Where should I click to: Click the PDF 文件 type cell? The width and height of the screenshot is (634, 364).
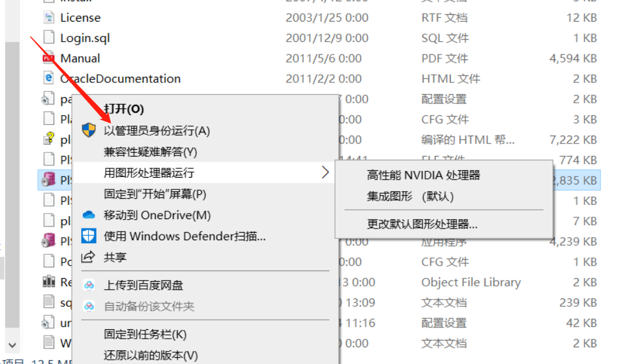click(445, 58)
